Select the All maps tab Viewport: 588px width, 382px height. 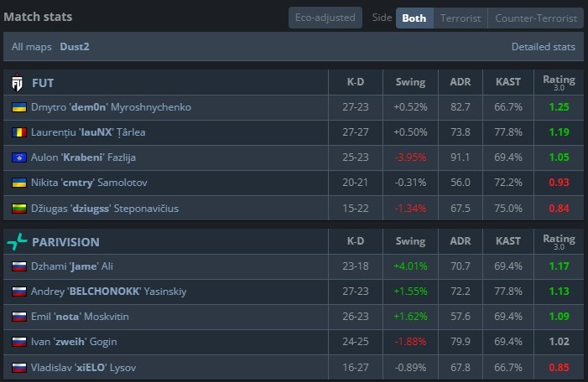point(29,47)
